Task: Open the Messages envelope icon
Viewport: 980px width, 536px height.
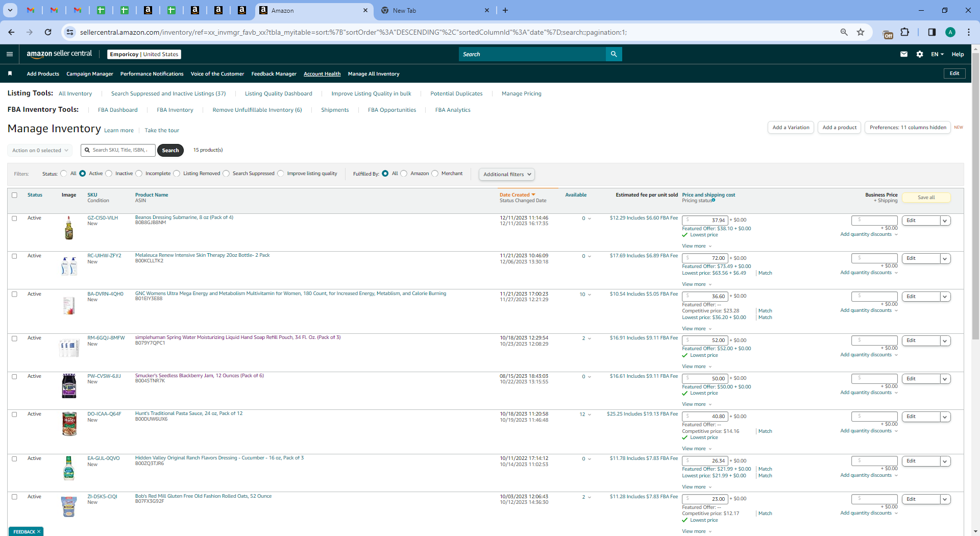Action: [x=904, y=54]
